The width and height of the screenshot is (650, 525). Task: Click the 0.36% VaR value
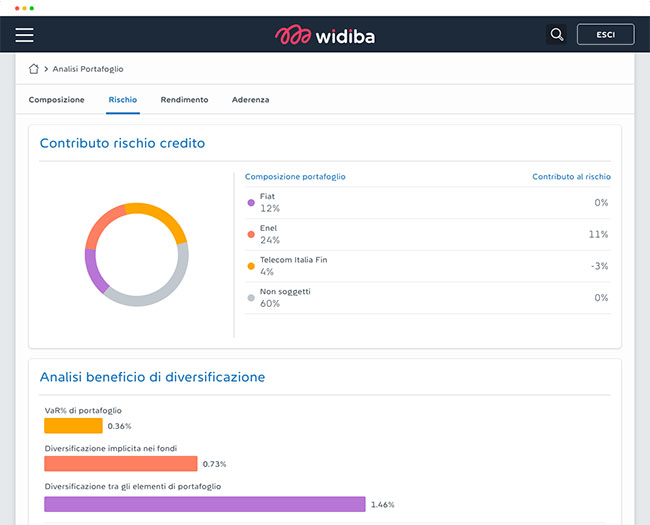[x=119, y=426]
